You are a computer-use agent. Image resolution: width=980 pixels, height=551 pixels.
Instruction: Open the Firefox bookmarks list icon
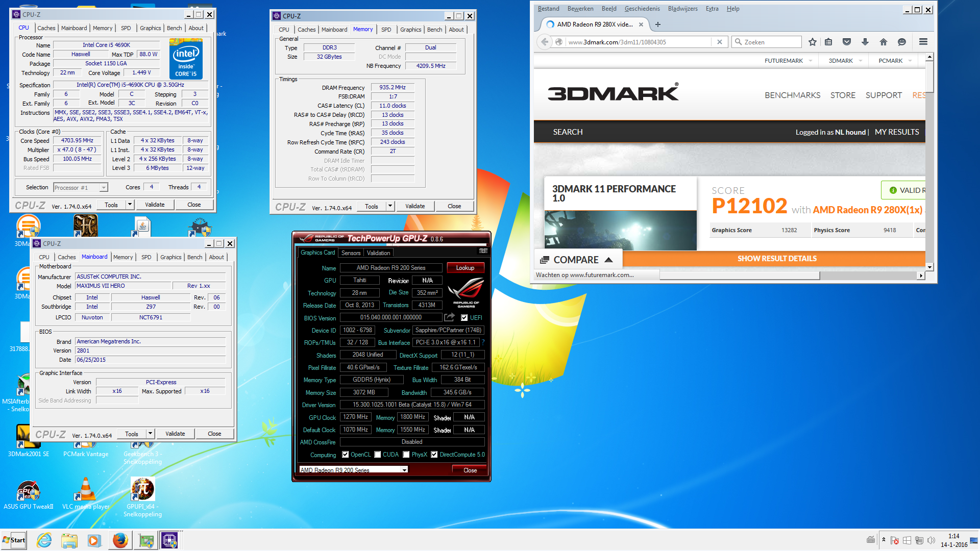(x=828, y=42)
